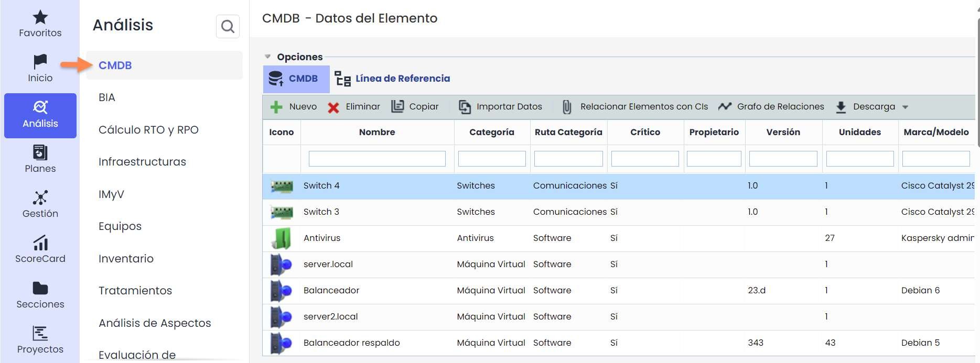
Task: Go to Inicio flag icon
Action: pos(40,62)
